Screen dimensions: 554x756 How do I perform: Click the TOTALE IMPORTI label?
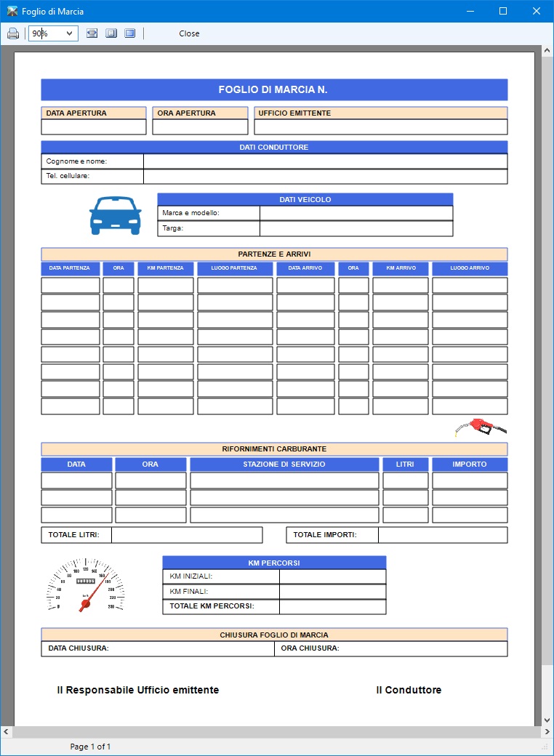coord(325,535)
